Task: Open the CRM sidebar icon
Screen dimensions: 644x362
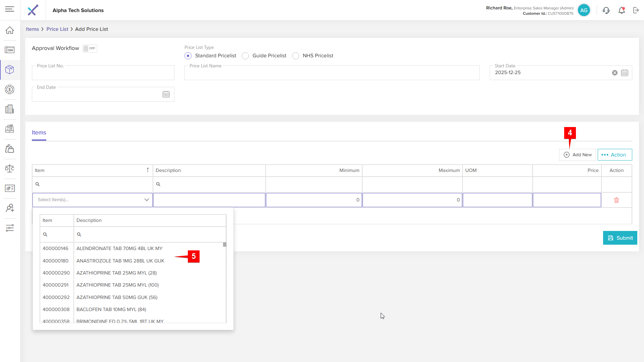Action: click(x=10, y=50)
